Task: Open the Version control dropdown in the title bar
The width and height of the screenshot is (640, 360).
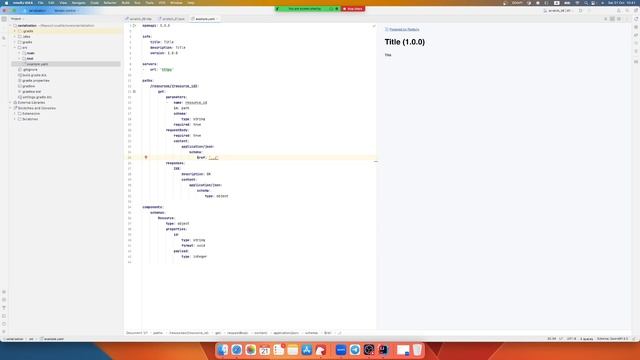Action: (66, 11)
